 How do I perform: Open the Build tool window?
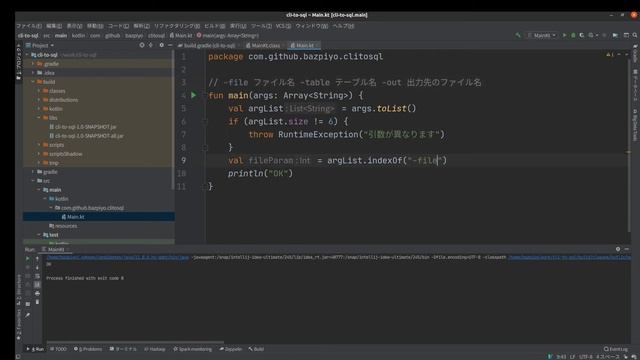[256, 349]
